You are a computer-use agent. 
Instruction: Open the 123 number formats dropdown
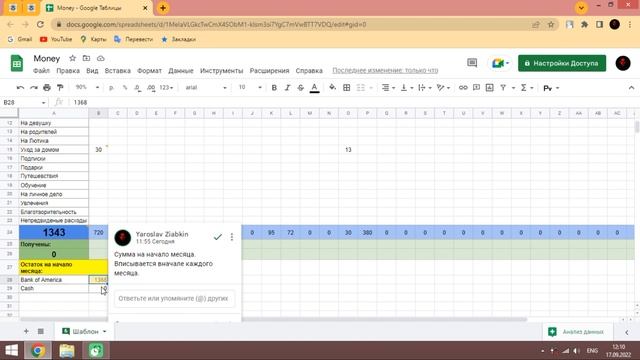tap(166, 88)
